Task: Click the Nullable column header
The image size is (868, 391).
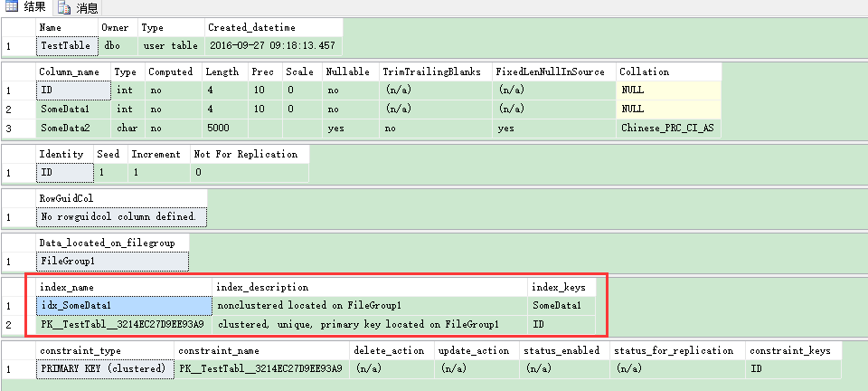Action: (x=351, y=72)
